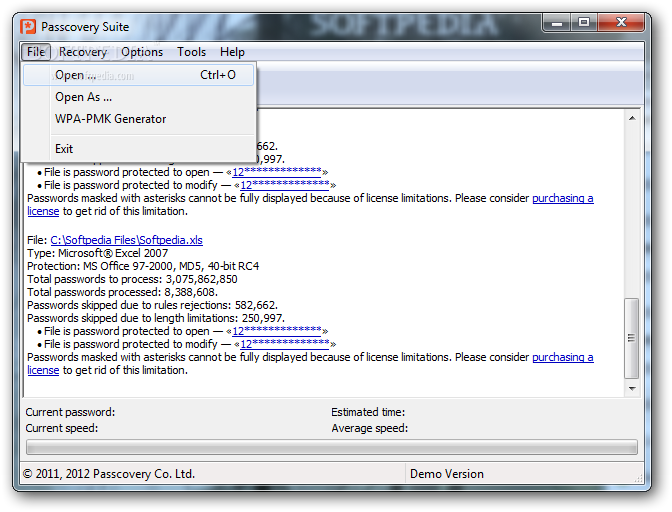Click '© 2011, 2012 Passcovery Co. Ltd.' status text
This screenshot has width=672, height=512.
(x=109, y=474)
